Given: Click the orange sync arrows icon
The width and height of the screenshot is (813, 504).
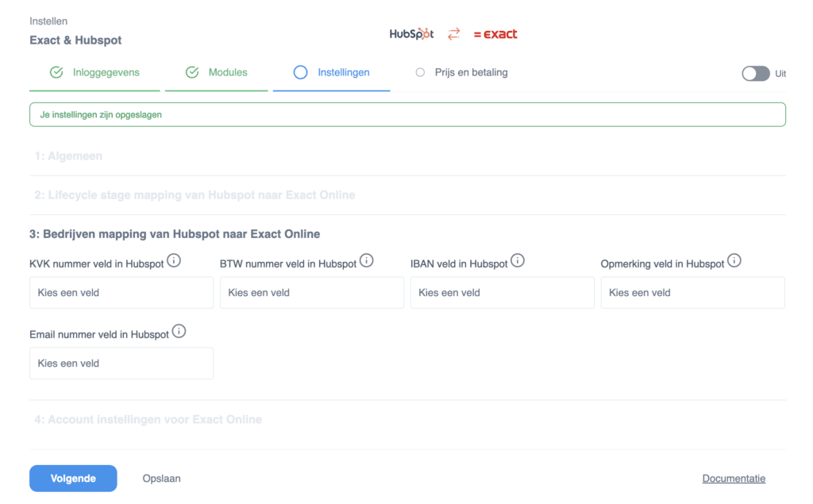Looking at the screenshot, I should 453,34.
